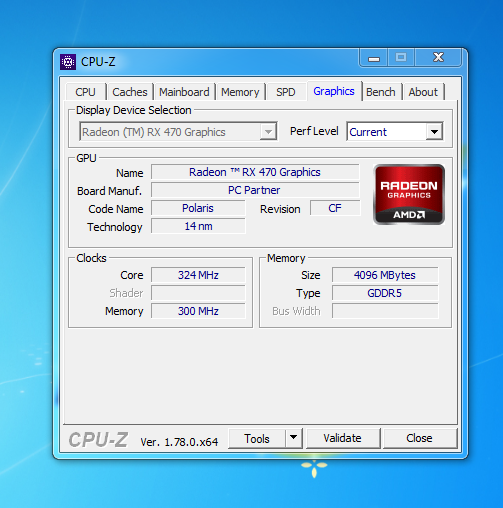Switch to the CPU tab
The width and height of the screenshot is (503, 508).
[x=85, y=92]
